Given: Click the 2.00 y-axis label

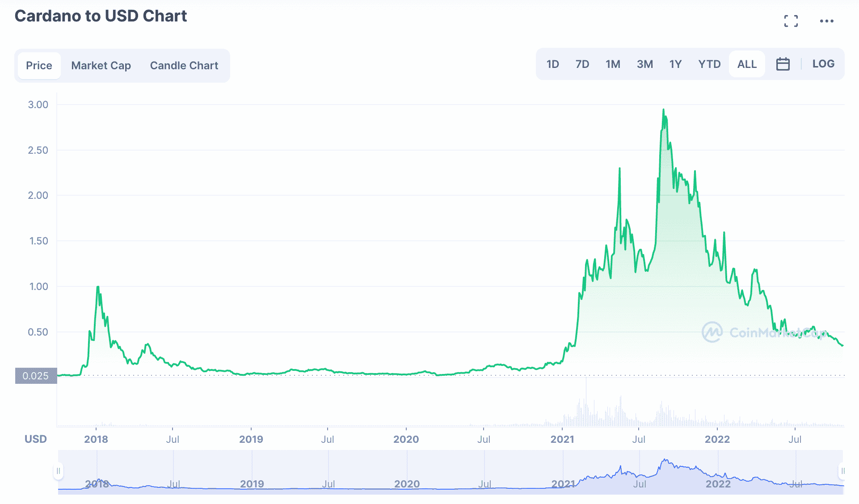Looking at the screenshot, I should (38, 195).
